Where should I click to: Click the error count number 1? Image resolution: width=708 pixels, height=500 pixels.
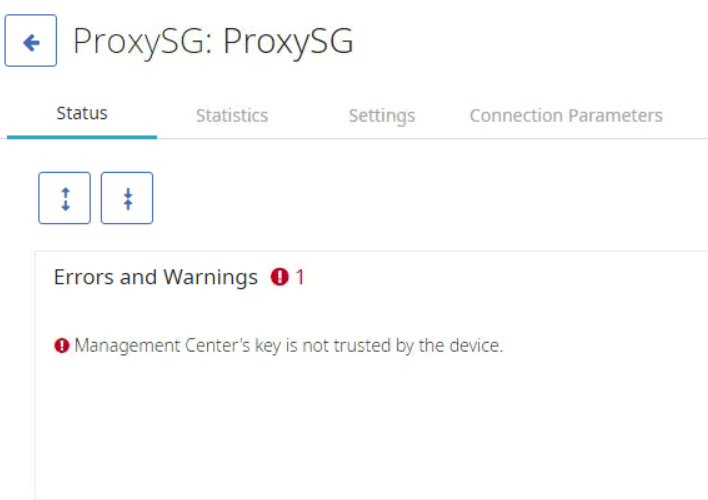[300, 277]
